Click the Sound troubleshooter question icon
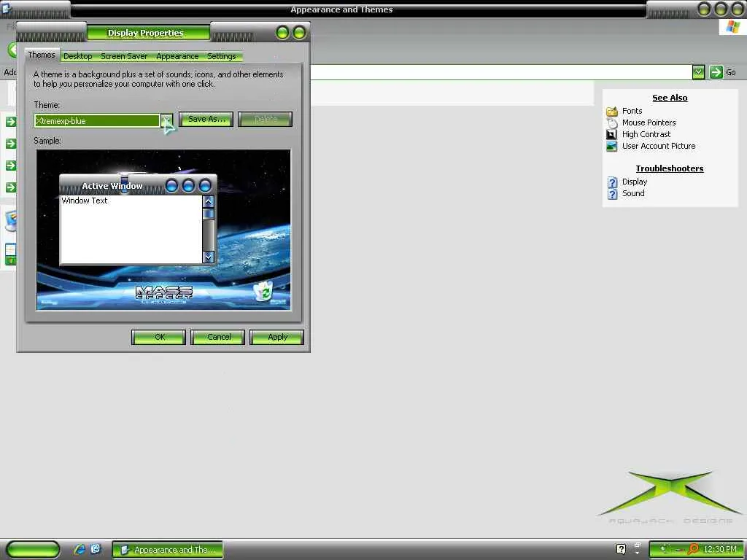Viewport: 747px width, 560px height. tap(613, 194)
